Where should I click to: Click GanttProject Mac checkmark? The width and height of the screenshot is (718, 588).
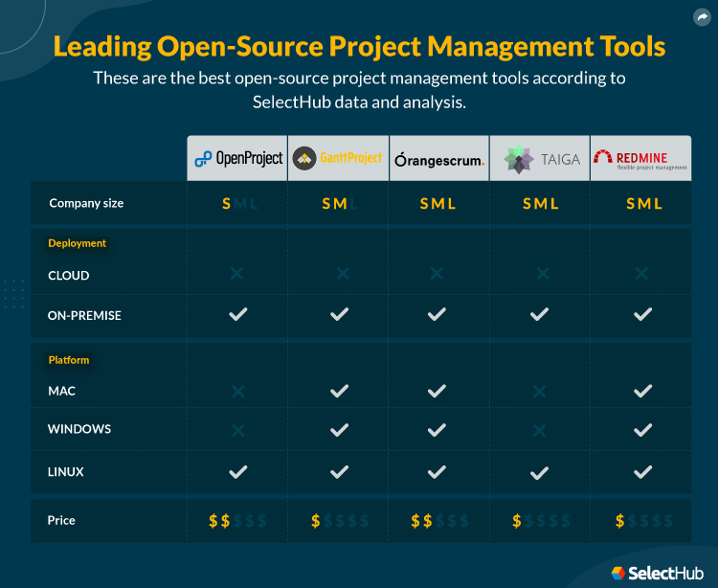pos(339,391)
